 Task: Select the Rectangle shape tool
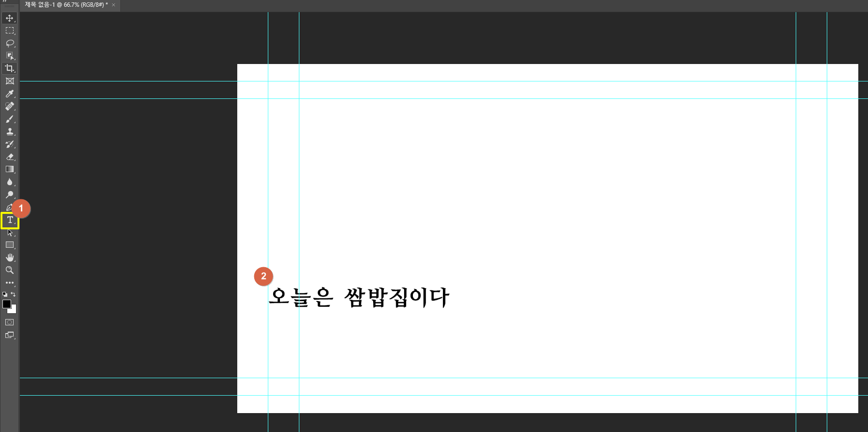[x=10, y=245]
